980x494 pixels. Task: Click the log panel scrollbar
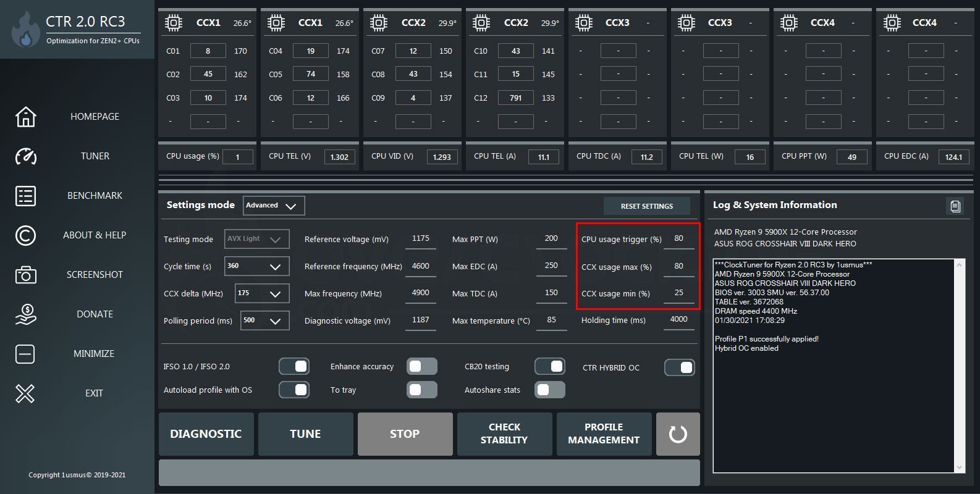(959, 366)
